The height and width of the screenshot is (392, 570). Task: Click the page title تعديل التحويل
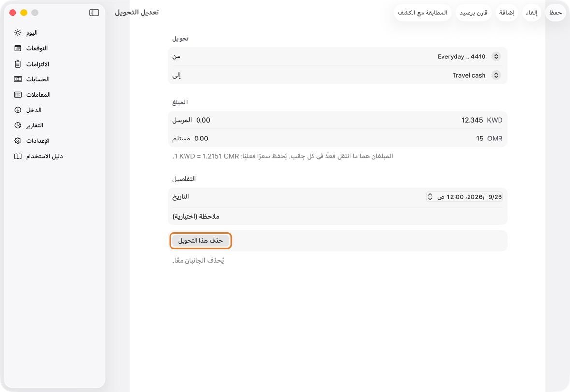[x=137, y=13]
